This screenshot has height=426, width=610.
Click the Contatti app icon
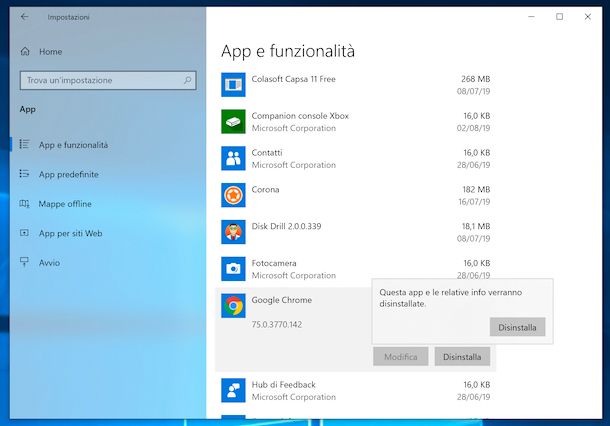(x=233, y=158)
